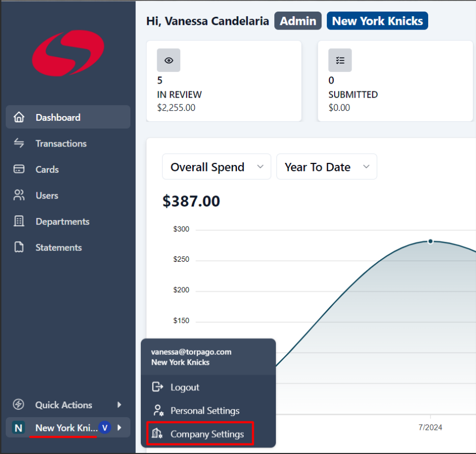Click the Departments building icon
This screenshot has height=454, width=476.
(x=19, y=221)
